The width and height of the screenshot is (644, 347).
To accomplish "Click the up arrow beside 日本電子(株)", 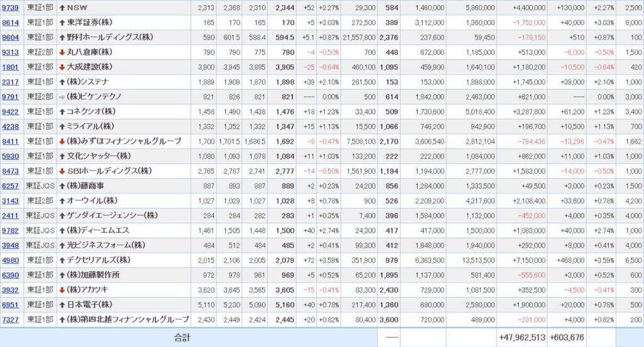I will pyautogui.click(x=62, y=305).
